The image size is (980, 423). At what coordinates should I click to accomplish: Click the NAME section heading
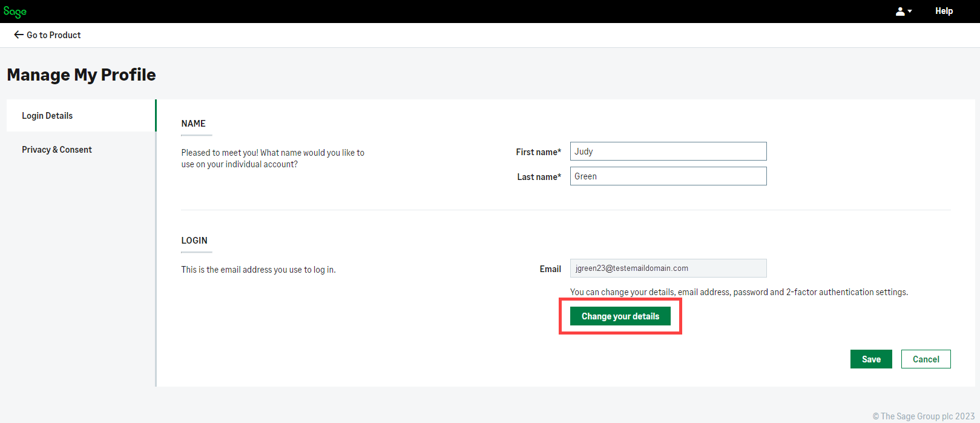coord(193,124)
